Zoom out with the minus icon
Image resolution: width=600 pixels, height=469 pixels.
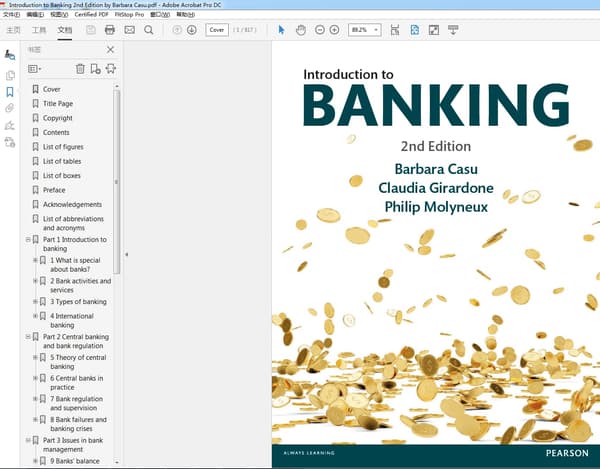click(x=320, y=30)
